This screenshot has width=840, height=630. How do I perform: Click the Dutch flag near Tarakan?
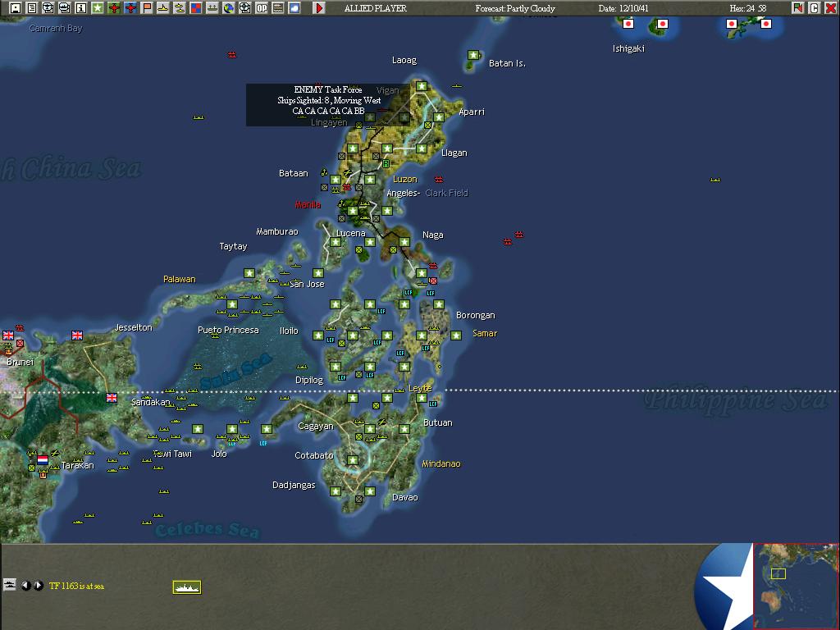pos(43,459)
